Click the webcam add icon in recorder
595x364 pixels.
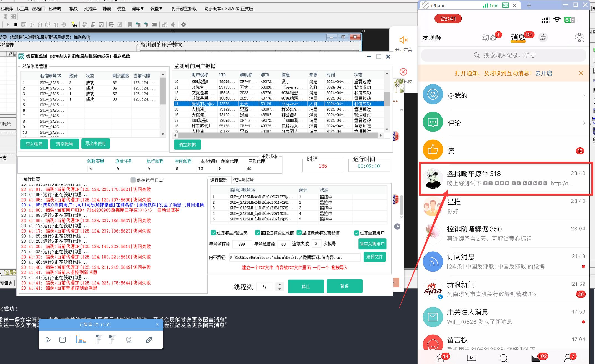pos(129,340)
